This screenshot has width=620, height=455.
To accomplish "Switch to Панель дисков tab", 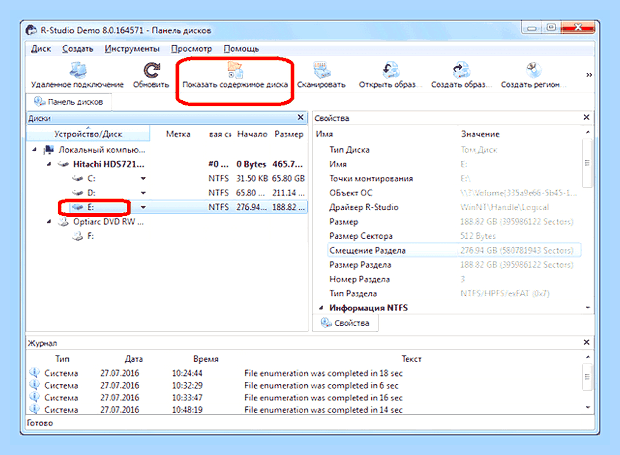I will tap(69, 102).
